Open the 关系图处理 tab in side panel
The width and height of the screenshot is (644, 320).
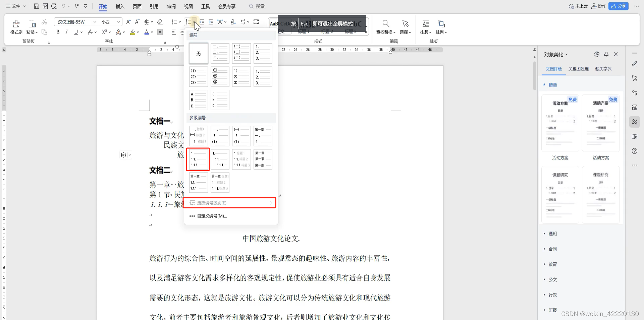579,69
